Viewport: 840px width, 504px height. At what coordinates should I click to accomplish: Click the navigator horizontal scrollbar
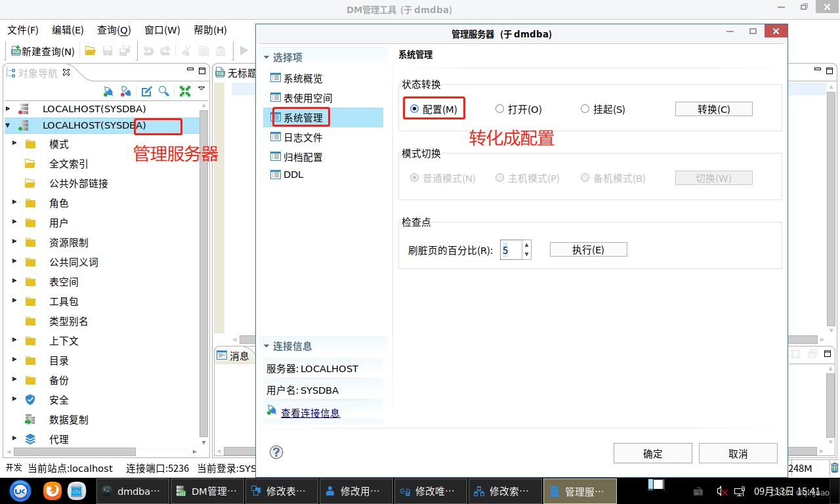[74, 451]
